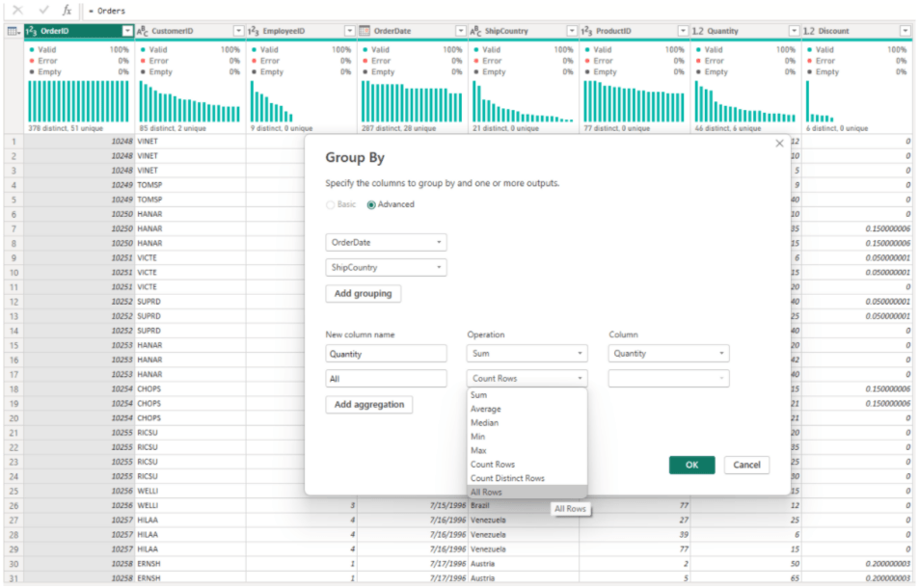Select the Advanced radio option

click(371, 204)
